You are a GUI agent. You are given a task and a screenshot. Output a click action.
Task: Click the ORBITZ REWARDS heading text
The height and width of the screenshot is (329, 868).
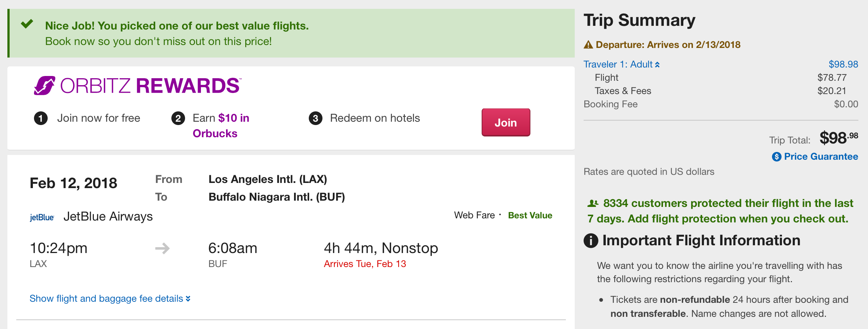[x=150, y=86]
